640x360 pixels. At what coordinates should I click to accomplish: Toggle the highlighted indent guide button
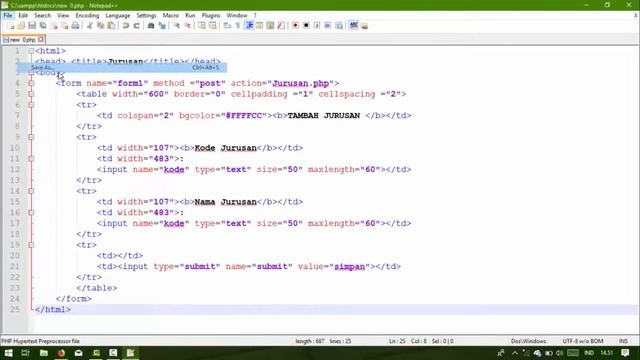click(x=249, y=26)
